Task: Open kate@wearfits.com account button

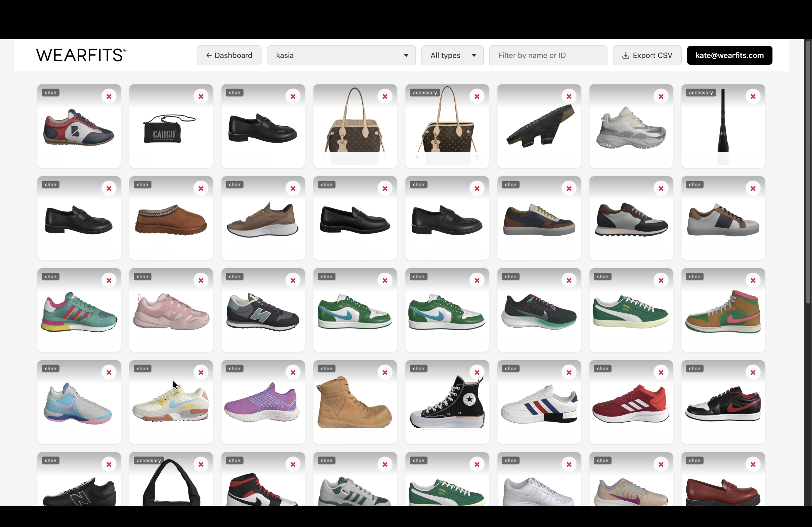Action: (x=730, y=55)
